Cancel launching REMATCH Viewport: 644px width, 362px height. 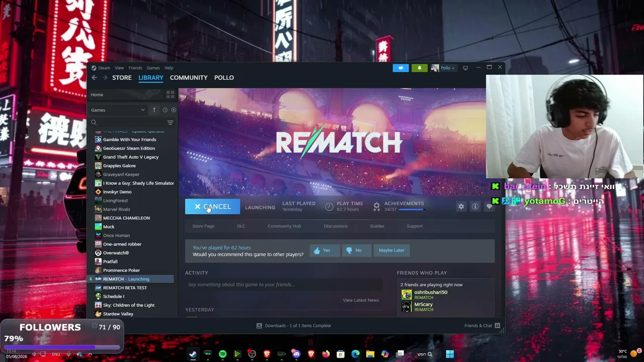[212, 207]
